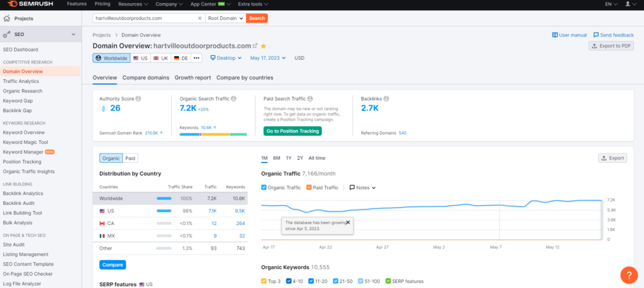Close the database growing note tooltip
644x288 pixels.
click(x=348, y=222)
